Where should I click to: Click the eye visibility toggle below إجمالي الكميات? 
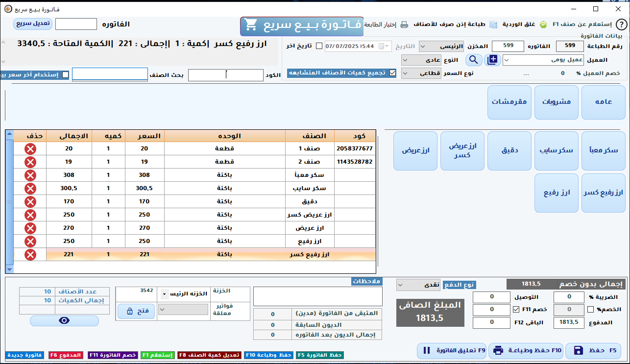click(x=64, y=320)
